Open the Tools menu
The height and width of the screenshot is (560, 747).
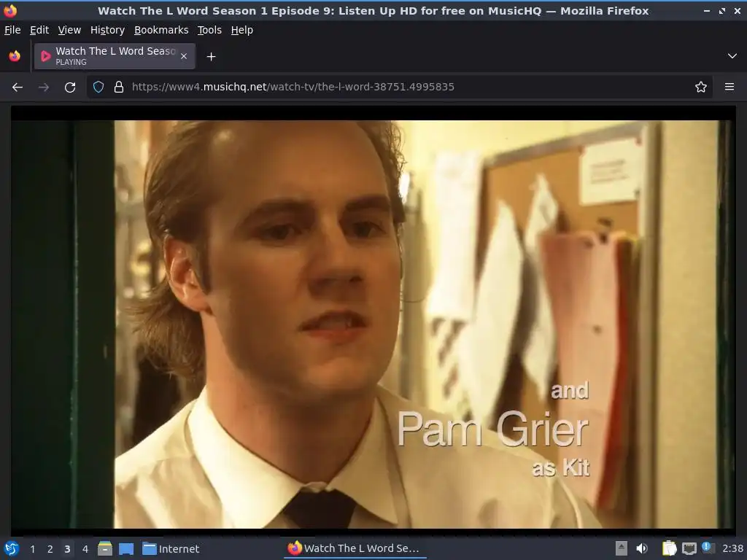click(x=209, y=30)
